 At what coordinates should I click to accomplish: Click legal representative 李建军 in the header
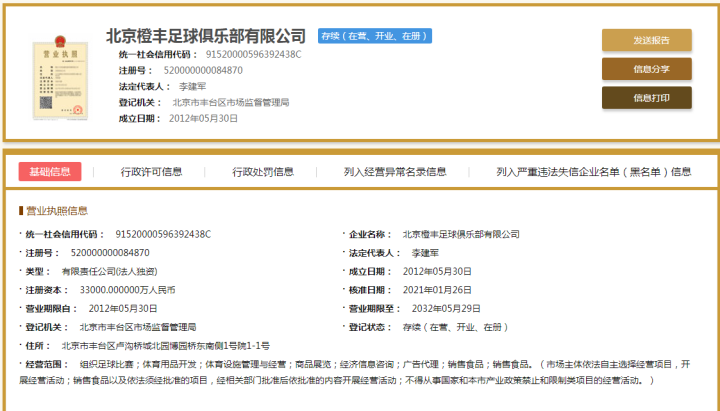[182, 86]
